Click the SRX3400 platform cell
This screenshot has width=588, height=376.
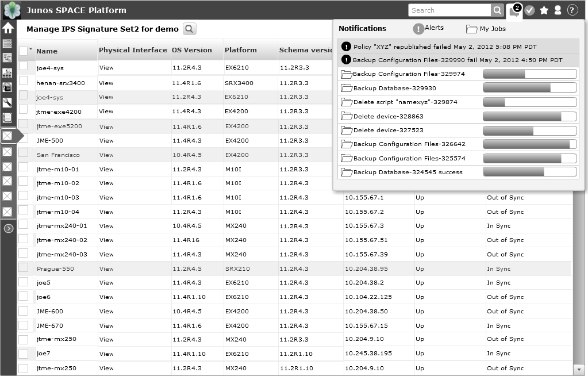point(239,83)
